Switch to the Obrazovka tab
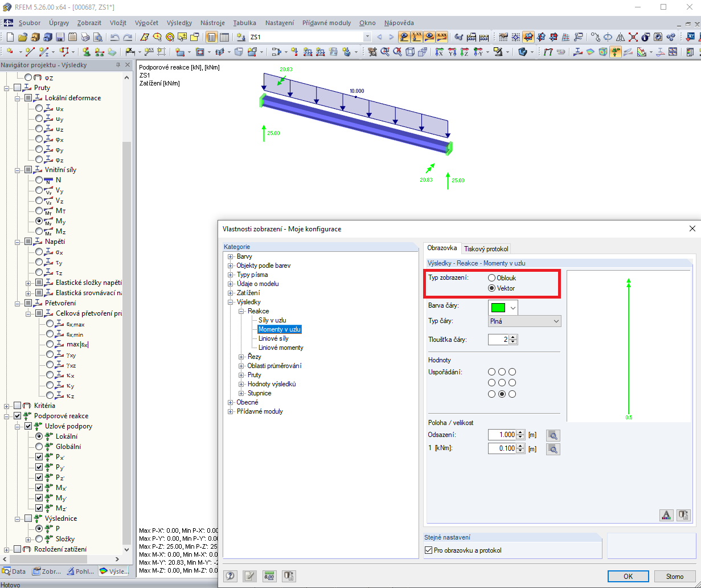701x588 pixels. pos(442,248)
